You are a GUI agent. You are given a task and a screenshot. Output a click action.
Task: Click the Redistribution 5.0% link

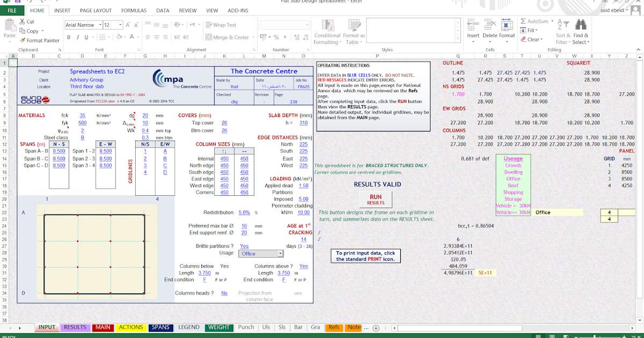(x=244, y=212)
